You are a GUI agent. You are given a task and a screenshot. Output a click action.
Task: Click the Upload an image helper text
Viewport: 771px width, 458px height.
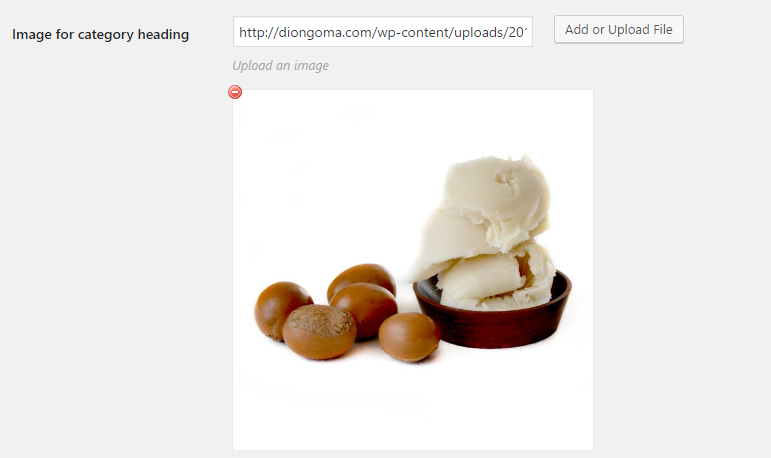280,65
